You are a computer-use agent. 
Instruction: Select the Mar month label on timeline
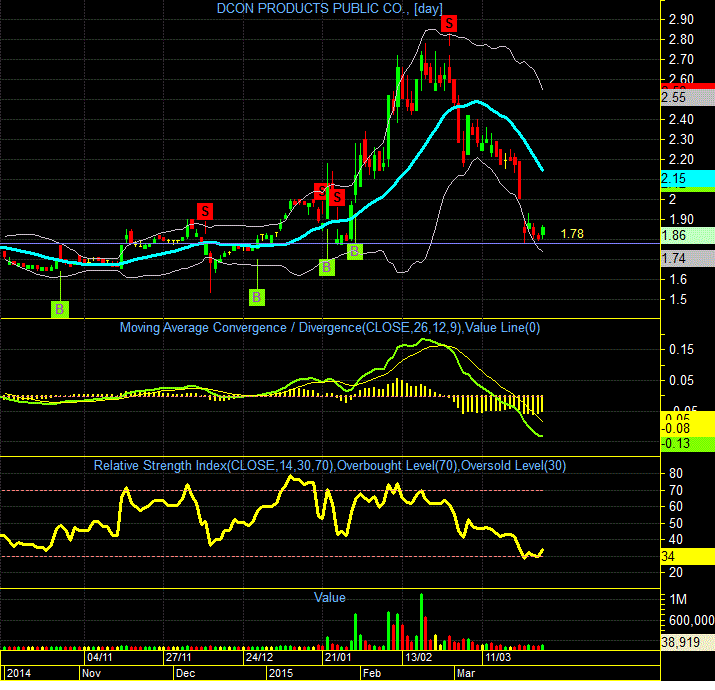point(466,674)
